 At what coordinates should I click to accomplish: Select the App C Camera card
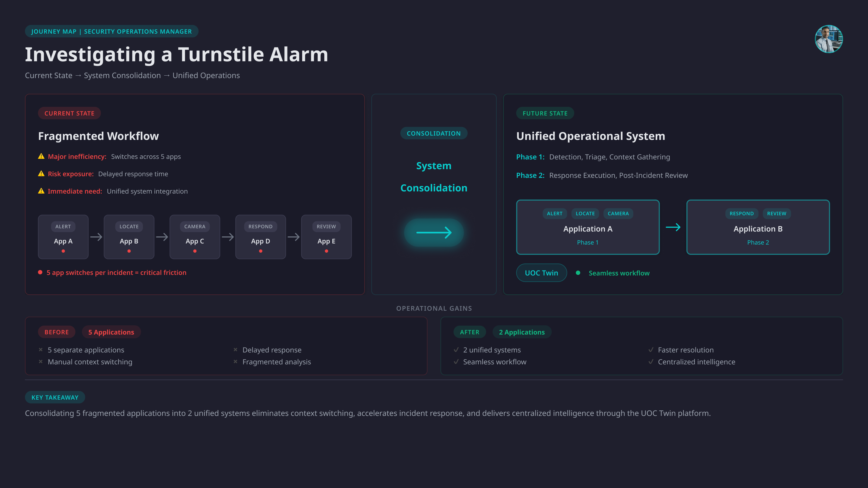pyautogui.click(x=195, y=237)
